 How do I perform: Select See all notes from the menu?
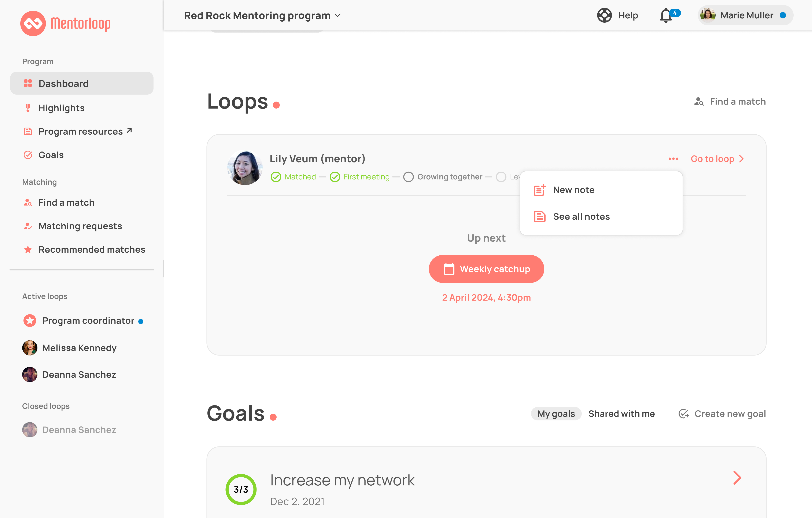click(x=581, y=216)
